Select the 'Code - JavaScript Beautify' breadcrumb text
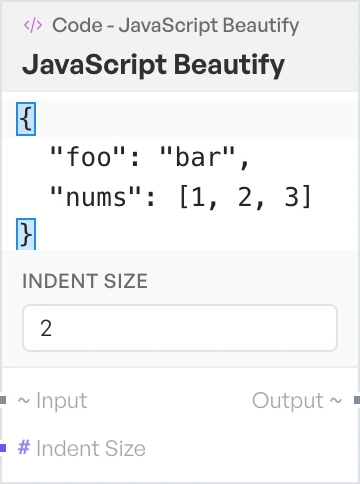The image size is (360, 484). pos(175,26)
